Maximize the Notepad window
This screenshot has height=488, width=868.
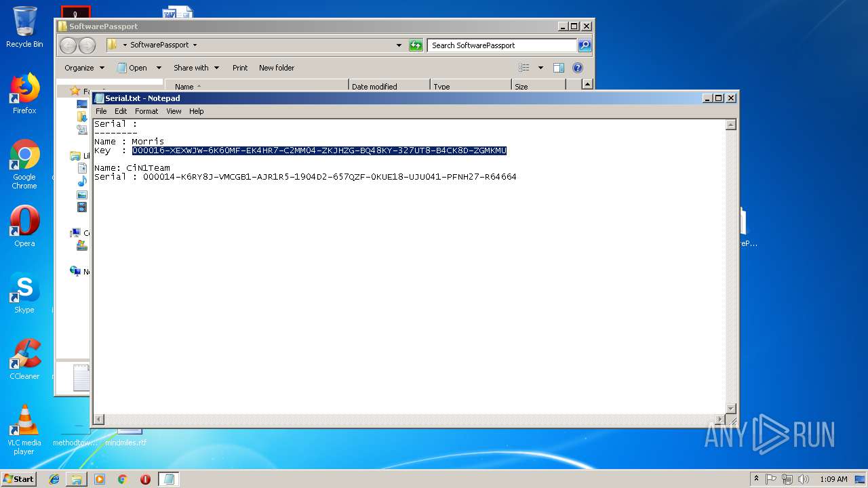pos(719,98)
